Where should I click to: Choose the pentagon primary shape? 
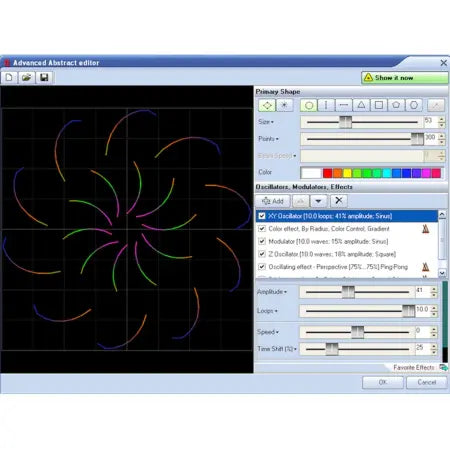point(396,105)
